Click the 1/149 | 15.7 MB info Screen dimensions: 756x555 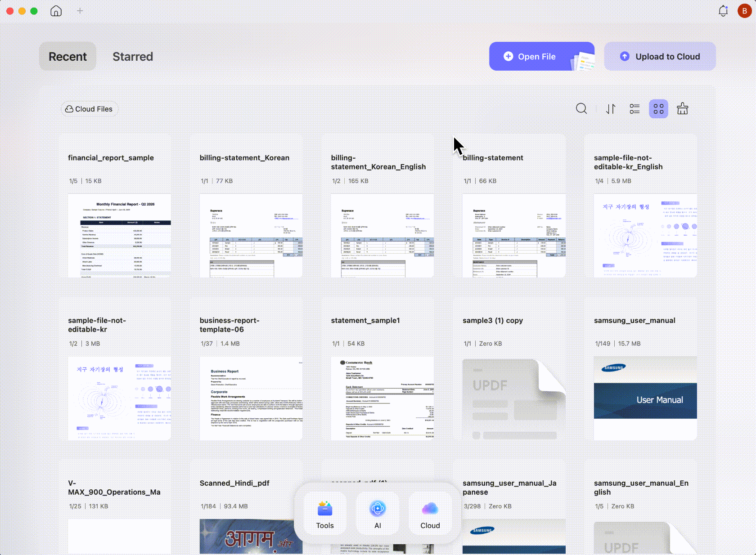click(617, 344)
